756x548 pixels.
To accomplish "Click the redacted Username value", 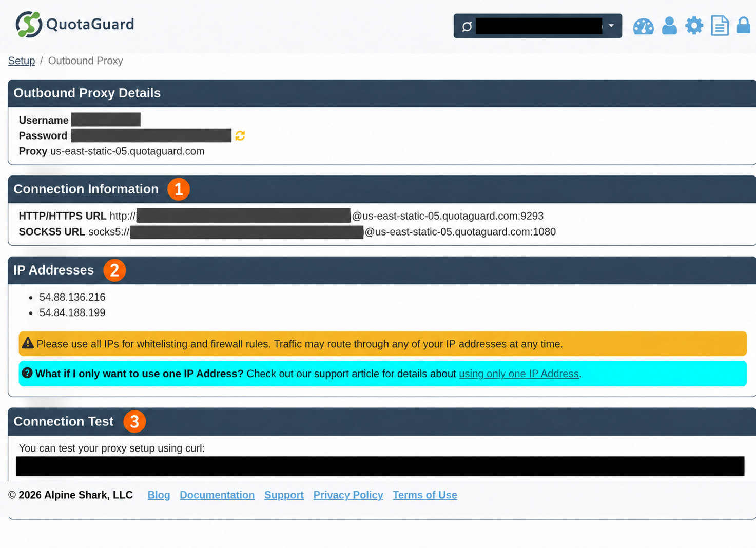I will tap(106, 120).
